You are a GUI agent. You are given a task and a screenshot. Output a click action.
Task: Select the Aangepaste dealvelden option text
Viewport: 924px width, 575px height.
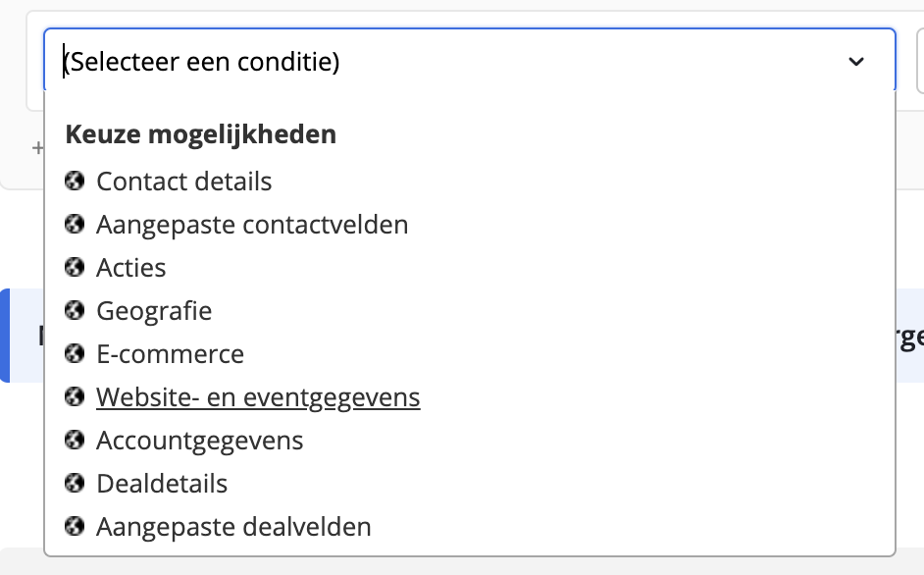(234, 527)
